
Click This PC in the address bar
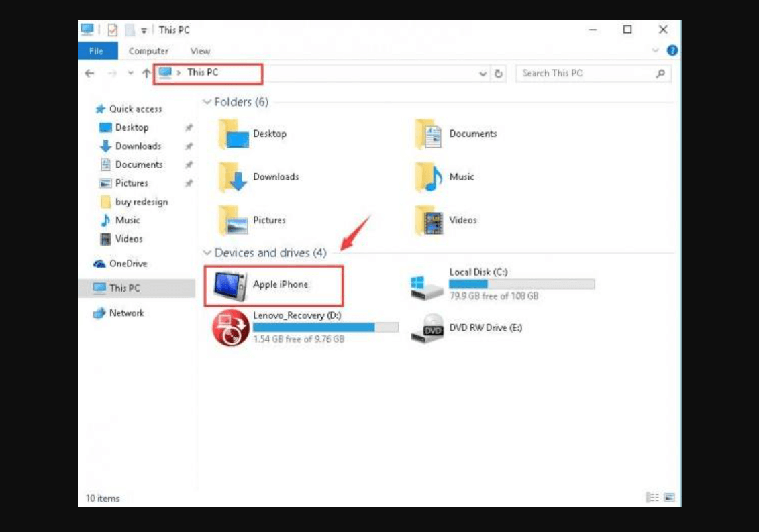[x=203, y=72]
